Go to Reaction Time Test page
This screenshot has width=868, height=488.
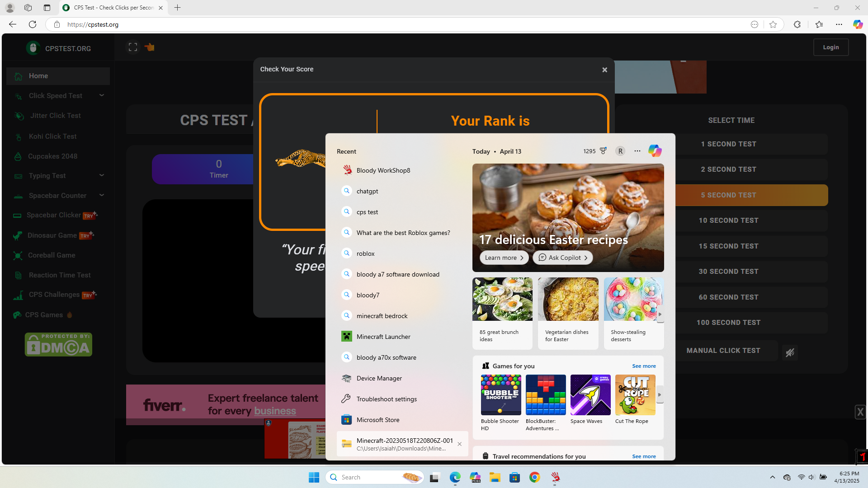tap(60, 275)
